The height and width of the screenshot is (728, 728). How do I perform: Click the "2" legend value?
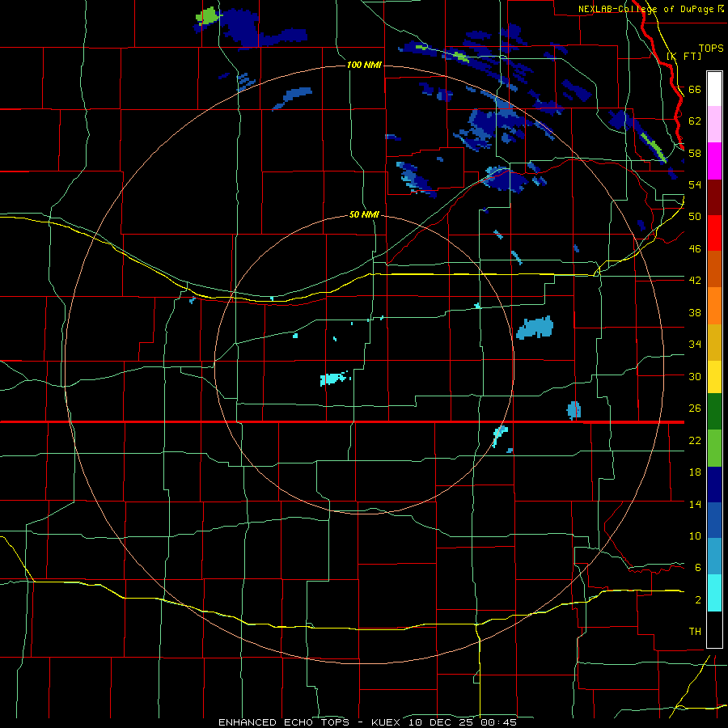[x=698, y=600]
